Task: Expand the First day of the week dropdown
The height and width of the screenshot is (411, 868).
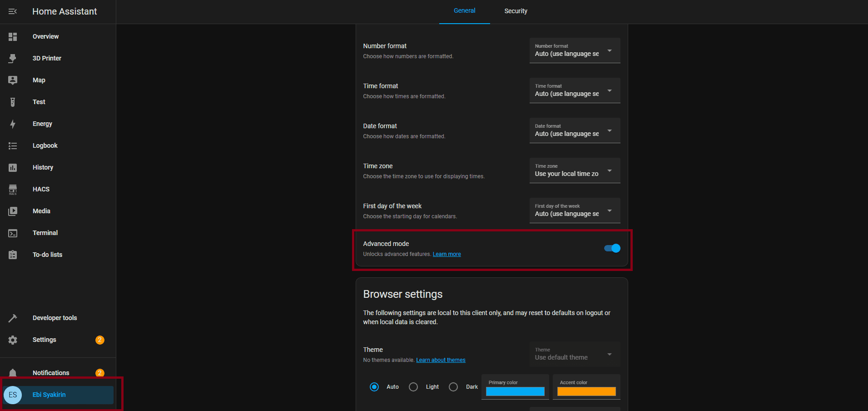Action: 575,211
